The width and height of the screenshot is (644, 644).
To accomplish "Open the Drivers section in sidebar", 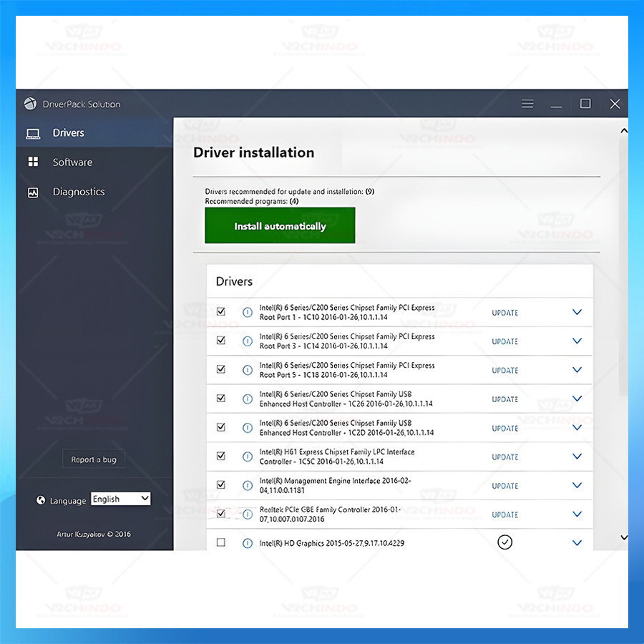I will coord(94,132).
